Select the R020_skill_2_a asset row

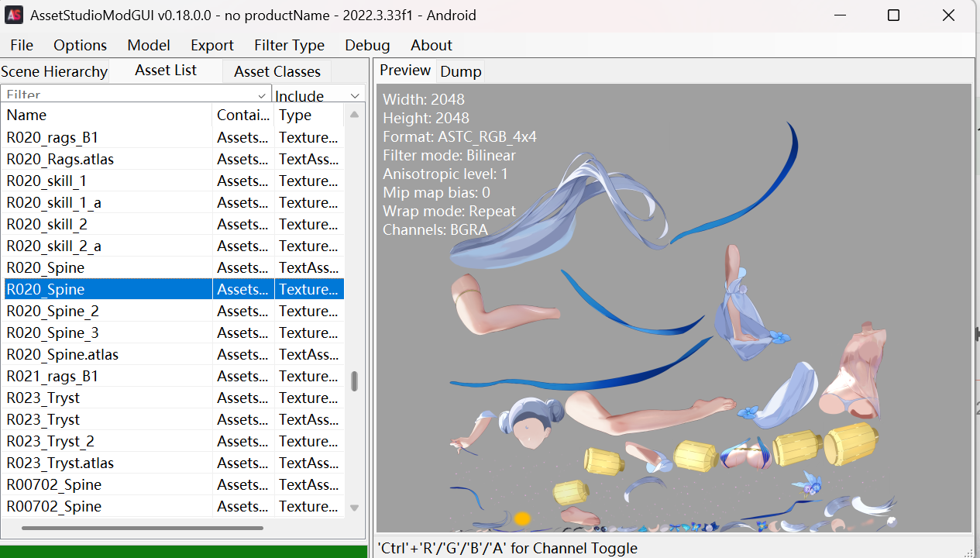click(174, 246)
